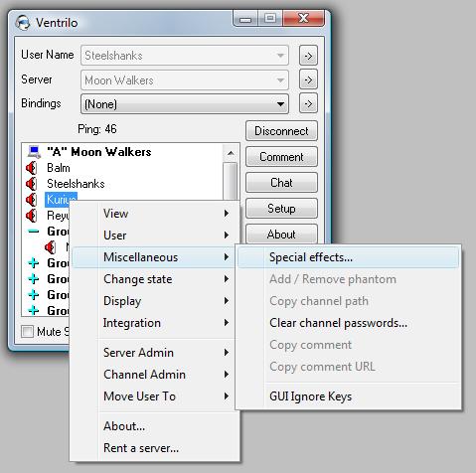Click the speaker icon beside Steelshanks
The image size is (476, 473).
click(x=32, y=184)
